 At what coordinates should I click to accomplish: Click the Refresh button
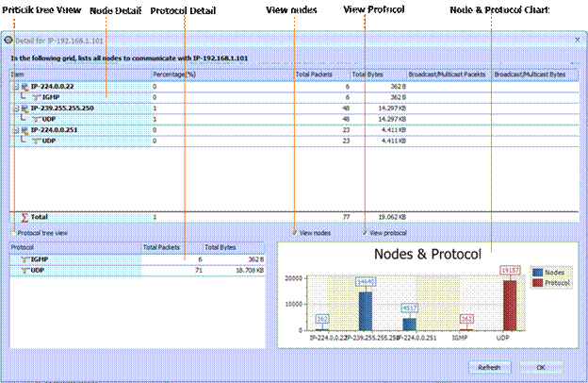[x=489, y=367]
